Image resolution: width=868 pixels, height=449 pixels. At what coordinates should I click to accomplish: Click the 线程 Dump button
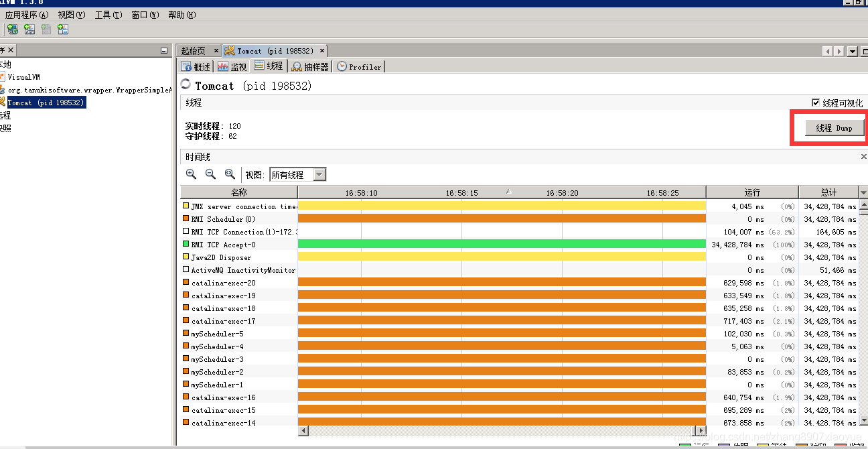tap(834, 128)
